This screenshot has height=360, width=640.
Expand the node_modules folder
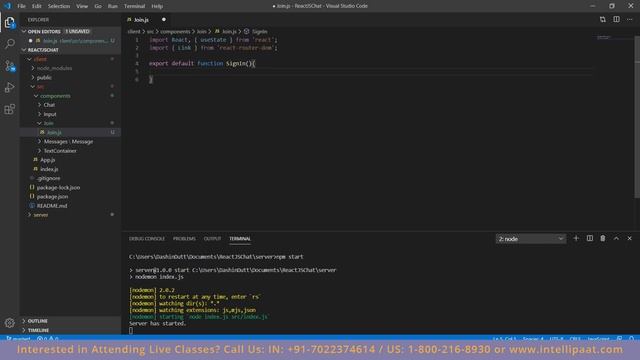click(33, 68)
